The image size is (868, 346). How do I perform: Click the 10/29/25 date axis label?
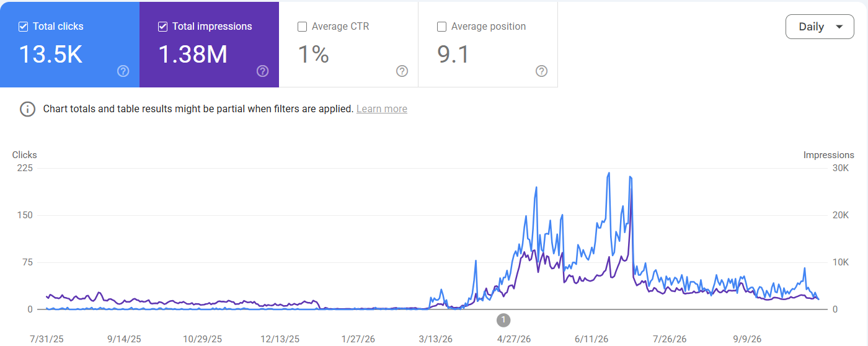pyautogui.click(x=202, y=339)
